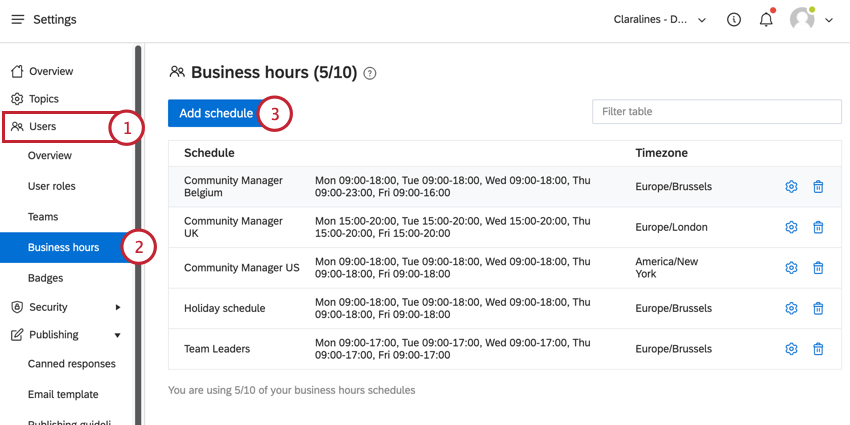The width and height of the screenshot is (850, 425).
Task: Open the Topics settings page
Action: pyautogui.click(x=44, y=99)
